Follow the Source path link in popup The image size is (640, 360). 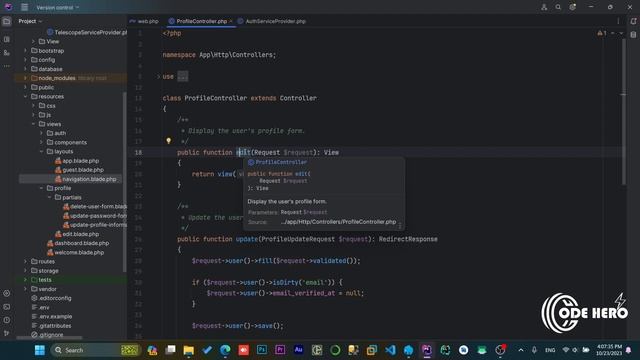(x=338, y=222)
